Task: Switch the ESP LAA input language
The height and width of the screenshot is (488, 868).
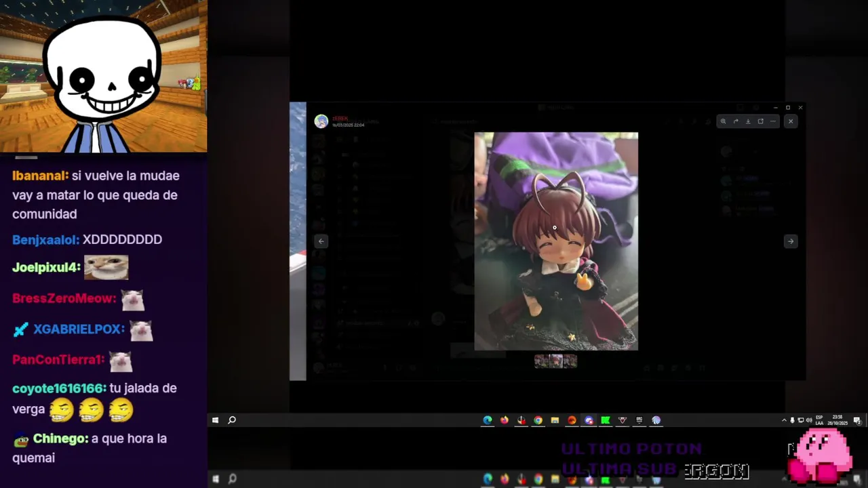Action: click(819, 420)
